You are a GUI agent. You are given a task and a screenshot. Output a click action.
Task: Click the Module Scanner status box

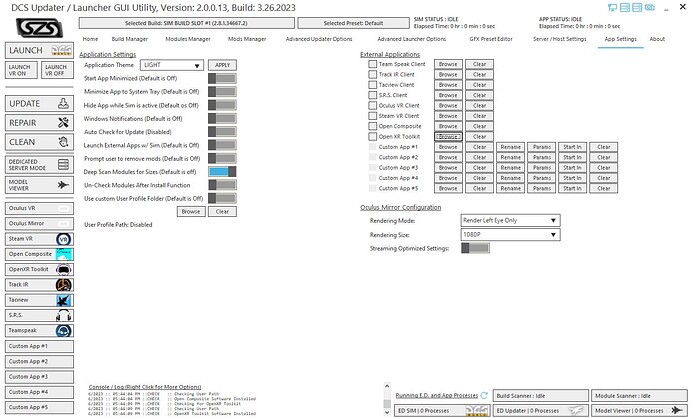pos(639,396)
